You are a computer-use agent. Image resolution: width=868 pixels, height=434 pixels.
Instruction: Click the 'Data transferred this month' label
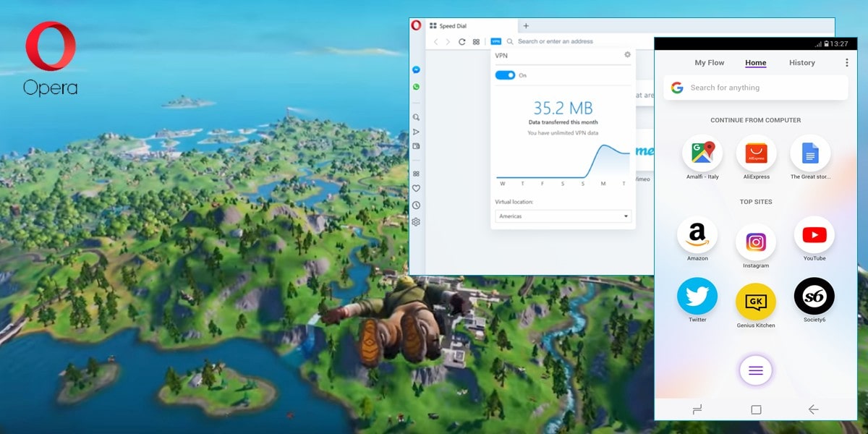(x=563, y=123)
